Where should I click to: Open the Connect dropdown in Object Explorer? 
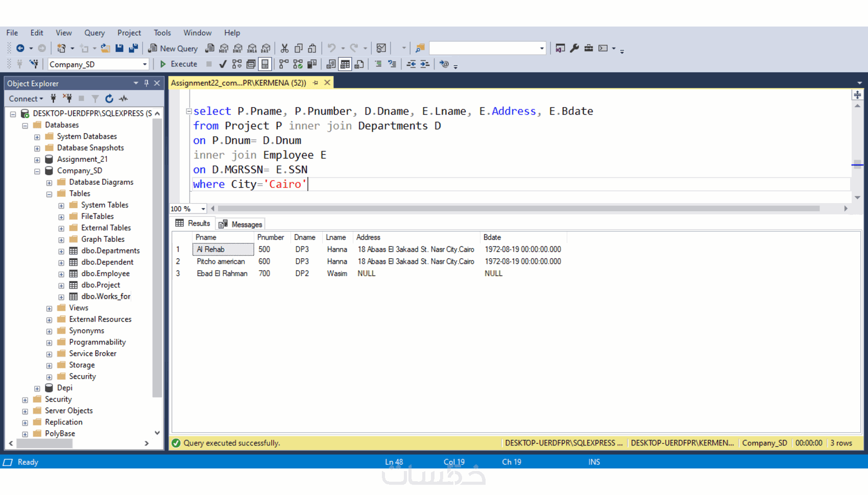click(26, 98)
